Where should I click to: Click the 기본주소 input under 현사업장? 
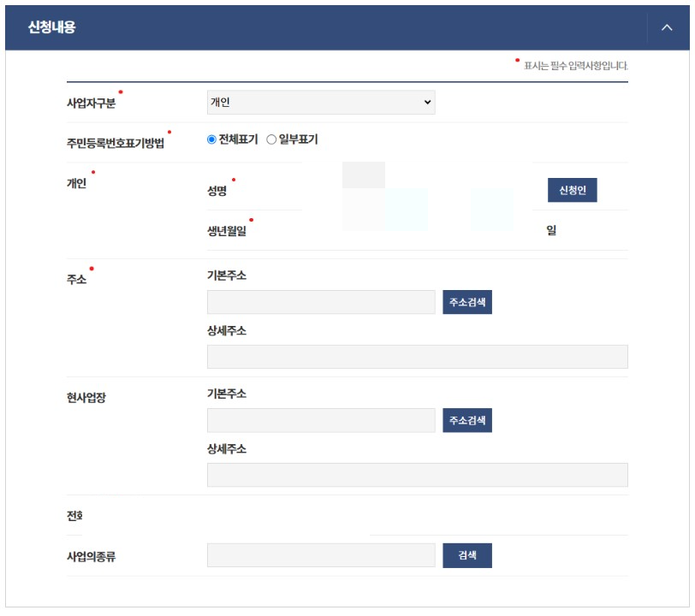point(321,420)
